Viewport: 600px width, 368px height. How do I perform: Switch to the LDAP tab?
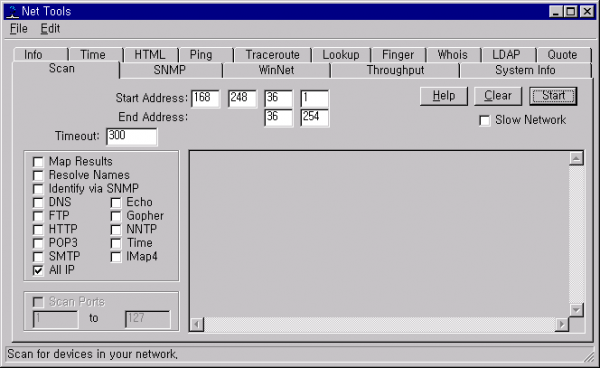(x=509, y=55)
